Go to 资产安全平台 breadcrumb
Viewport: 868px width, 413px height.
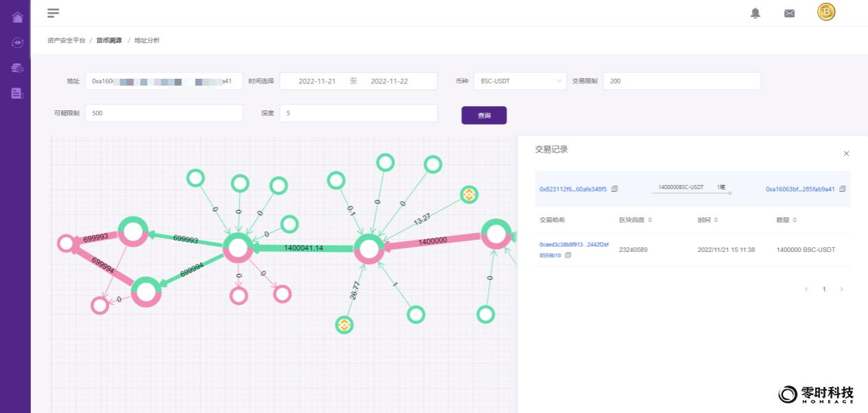pyautogui.click(x=67, y=40)
